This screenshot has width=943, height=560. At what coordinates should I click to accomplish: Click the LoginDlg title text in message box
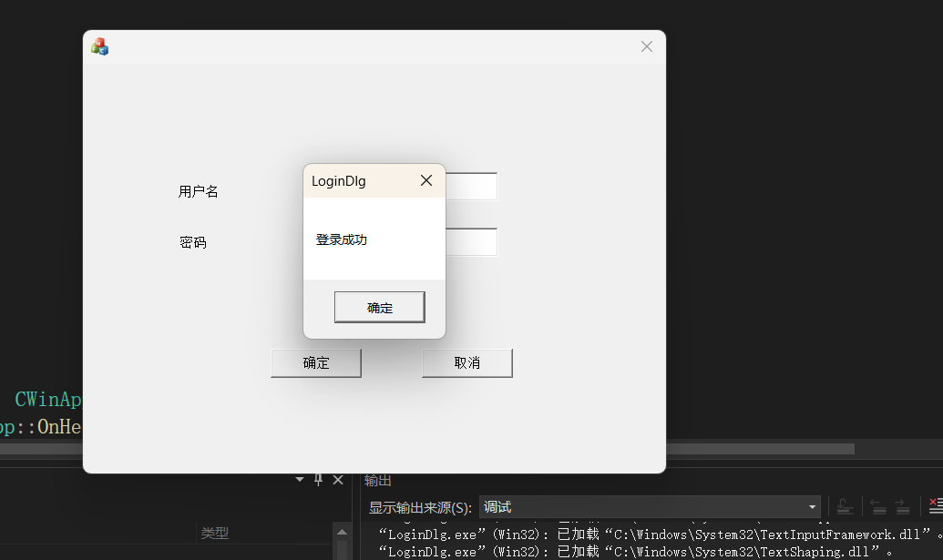coord(339,181)
